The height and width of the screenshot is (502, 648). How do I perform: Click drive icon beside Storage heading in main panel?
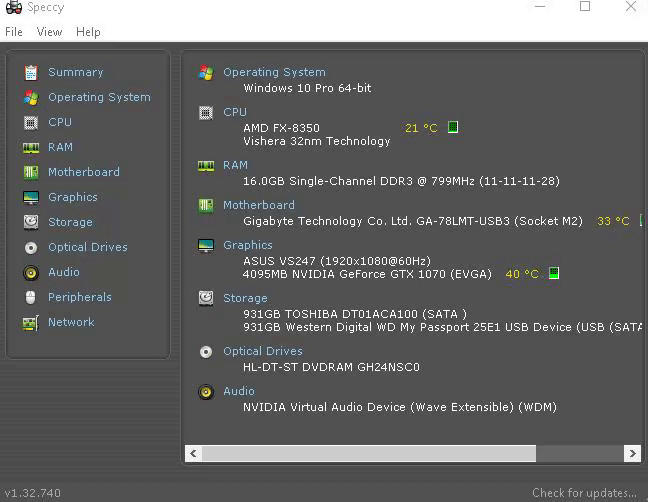coord(206,298)
